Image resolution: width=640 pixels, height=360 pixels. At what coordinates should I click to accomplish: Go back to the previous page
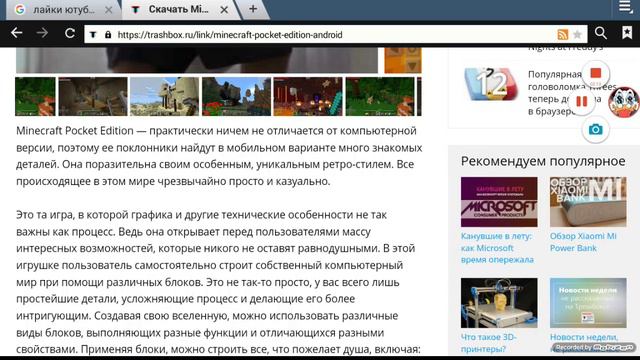point(16,33)
